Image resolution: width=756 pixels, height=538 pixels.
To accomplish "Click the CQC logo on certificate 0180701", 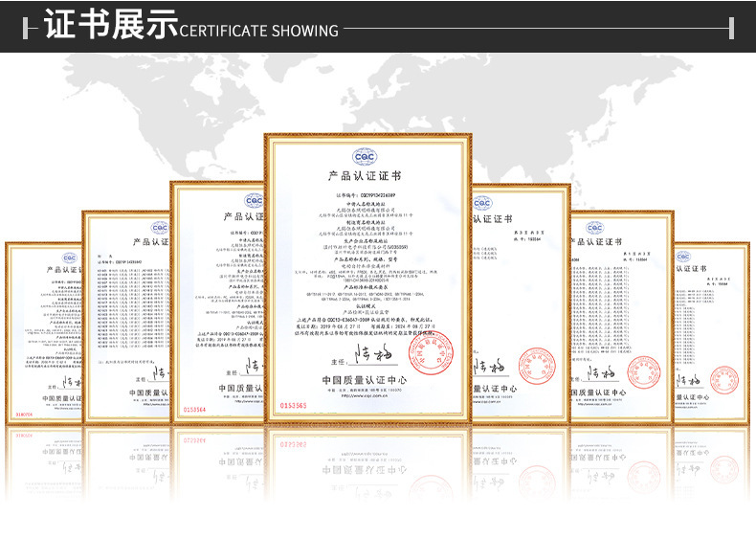I will 70,258.
